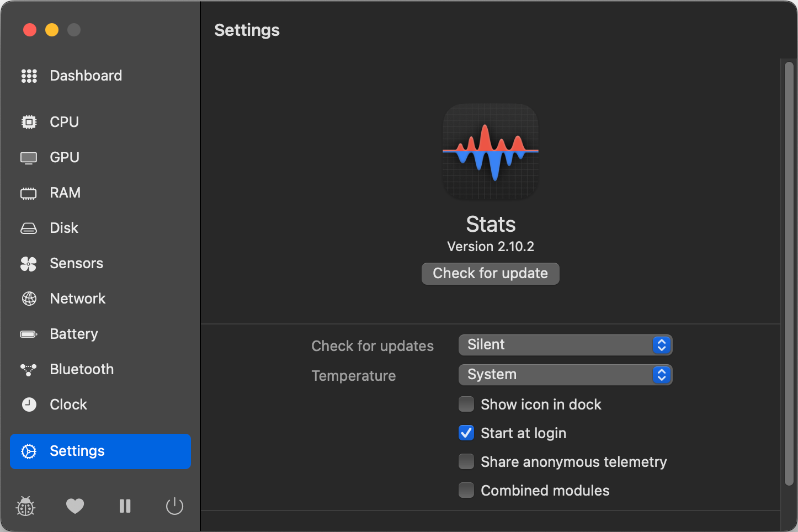Go to the Disk section

(x=64, y=228)
